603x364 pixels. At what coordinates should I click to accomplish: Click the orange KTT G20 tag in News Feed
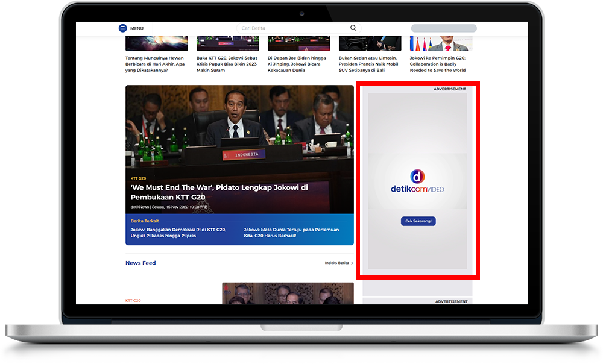click(x=133, y=300)
